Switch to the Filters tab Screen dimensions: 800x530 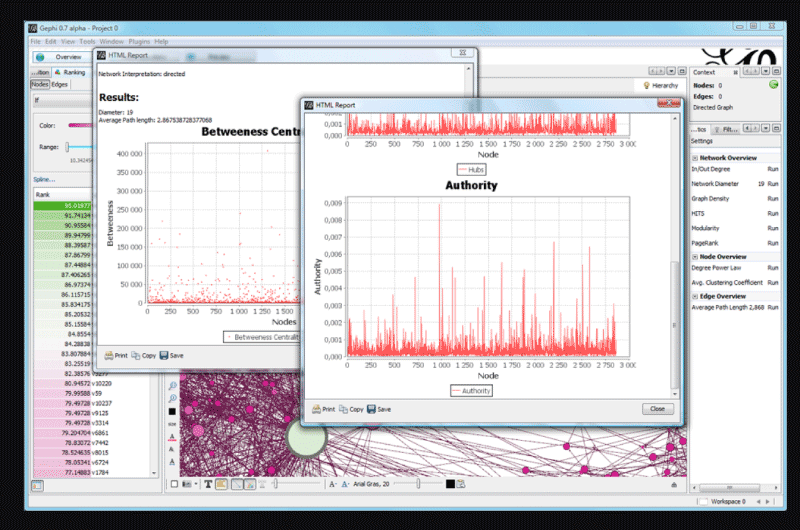coord(726,129)
